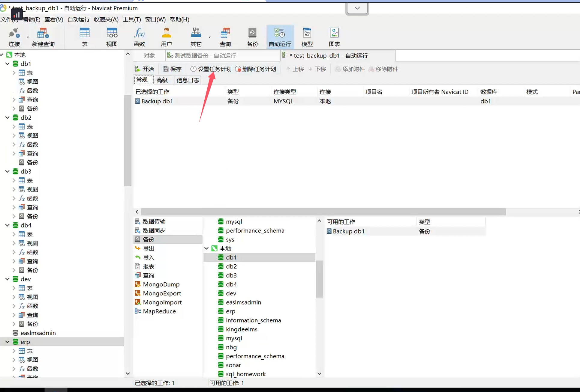Click the 开始 (Start) button

[x=144, y=69]
